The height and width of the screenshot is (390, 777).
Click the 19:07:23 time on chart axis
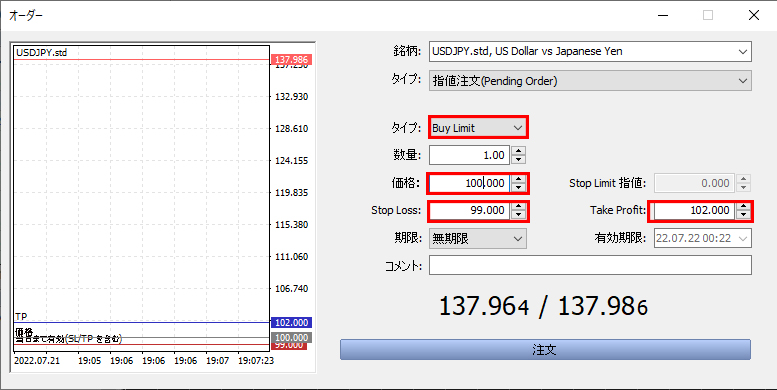[256, 360]
